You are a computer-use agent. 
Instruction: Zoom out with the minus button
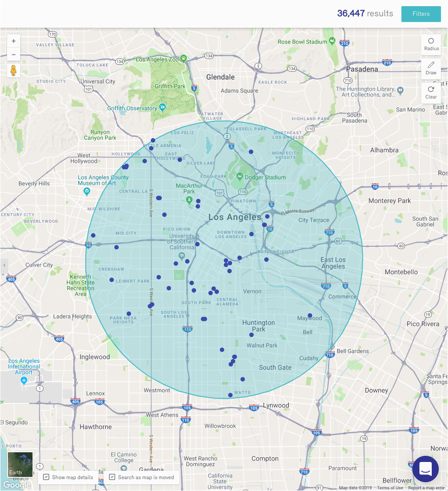[14, 55]
